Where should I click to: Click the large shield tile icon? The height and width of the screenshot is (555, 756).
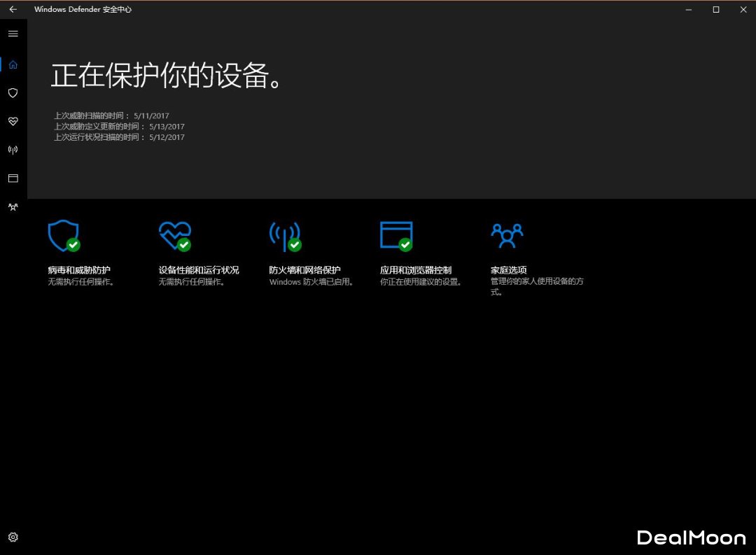(x=63, y=236)
